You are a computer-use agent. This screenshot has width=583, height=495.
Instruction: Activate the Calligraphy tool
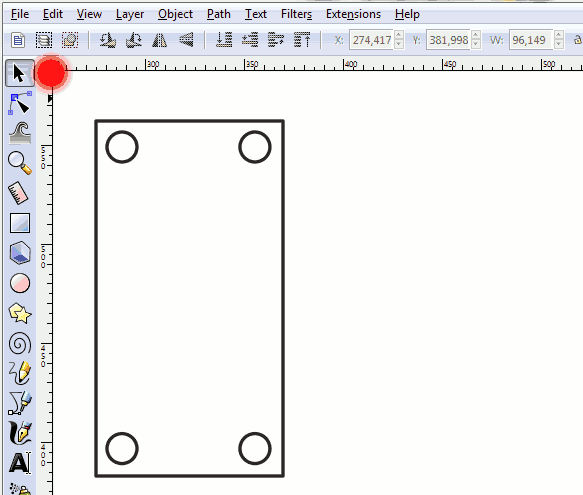point(20,433)
